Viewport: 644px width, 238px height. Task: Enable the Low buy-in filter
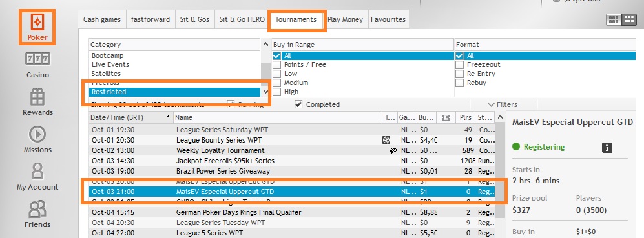click(x=277, y=74)
